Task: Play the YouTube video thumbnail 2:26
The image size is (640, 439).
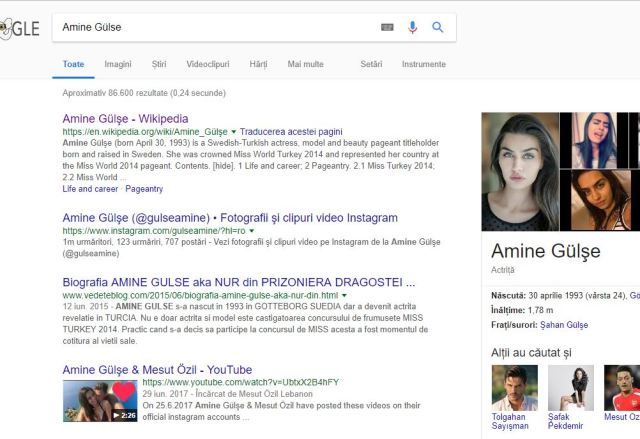Action: pyautogui.click(x=100, y=401)
